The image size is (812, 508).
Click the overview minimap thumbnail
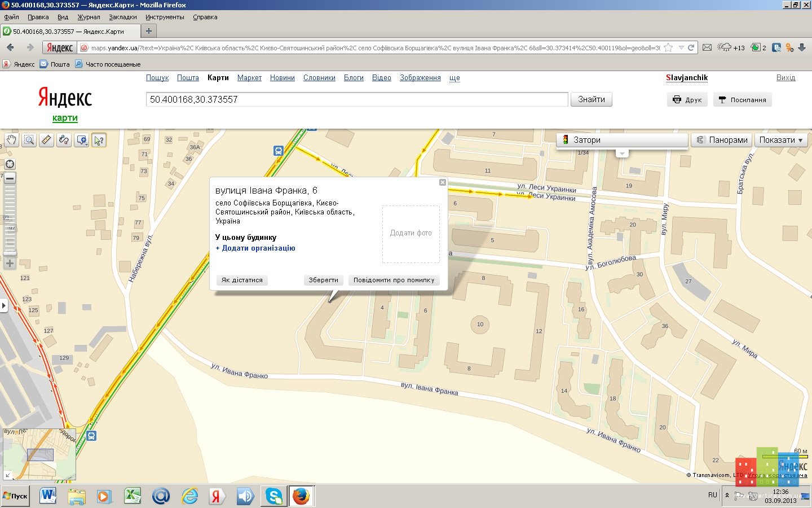point(39,454)
